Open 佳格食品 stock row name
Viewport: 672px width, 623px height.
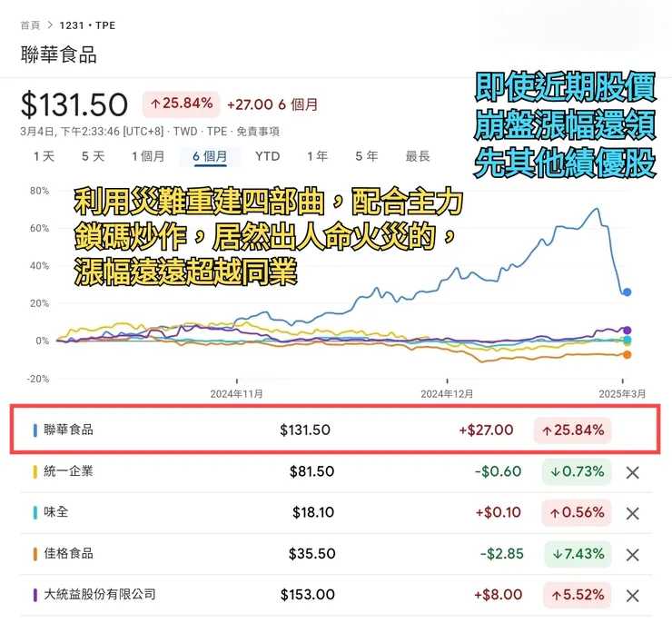69,553
